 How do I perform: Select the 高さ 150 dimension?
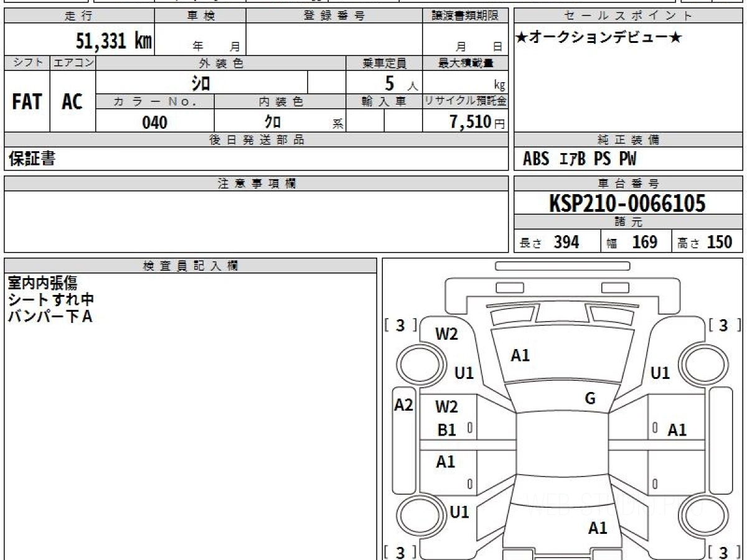point(705,243)
